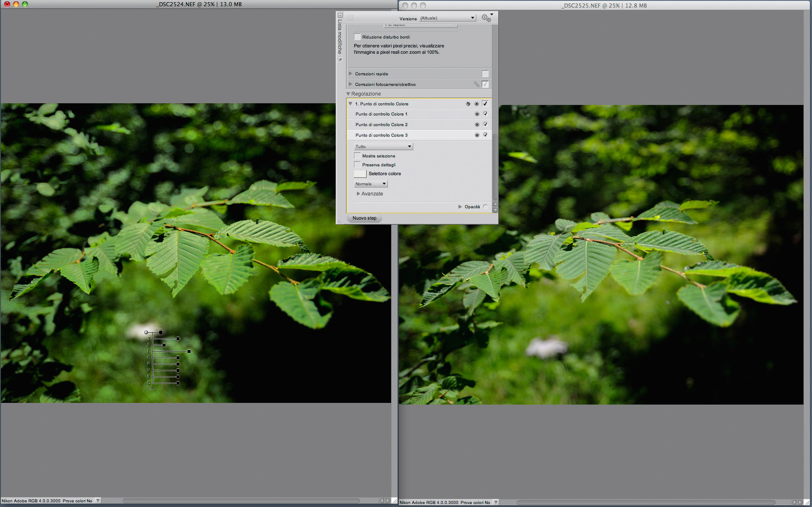Enable Riduzione disturbo bordi checkbox
812x507 pixels.
point(357,37)
